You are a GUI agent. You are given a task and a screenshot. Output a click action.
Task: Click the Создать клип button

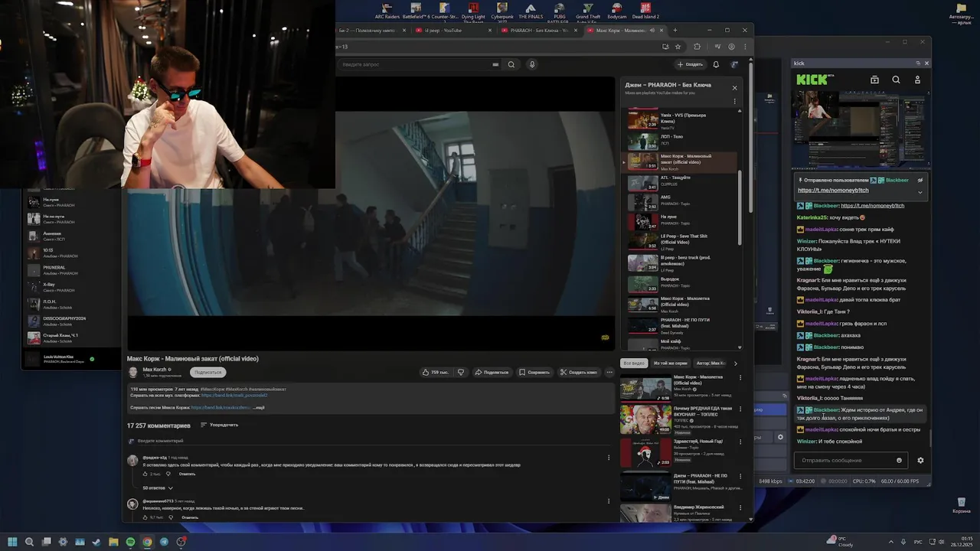579,372
